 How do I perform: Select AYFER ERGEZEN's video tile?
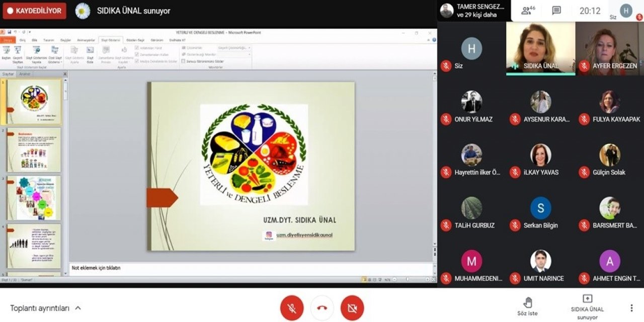(x=610, y=48)
